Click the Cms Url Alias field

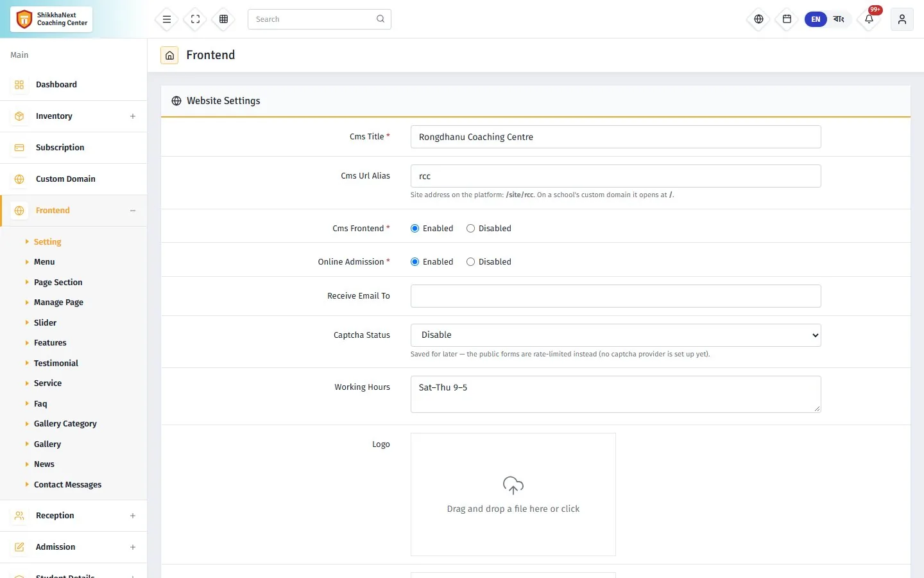click(616, 176)
